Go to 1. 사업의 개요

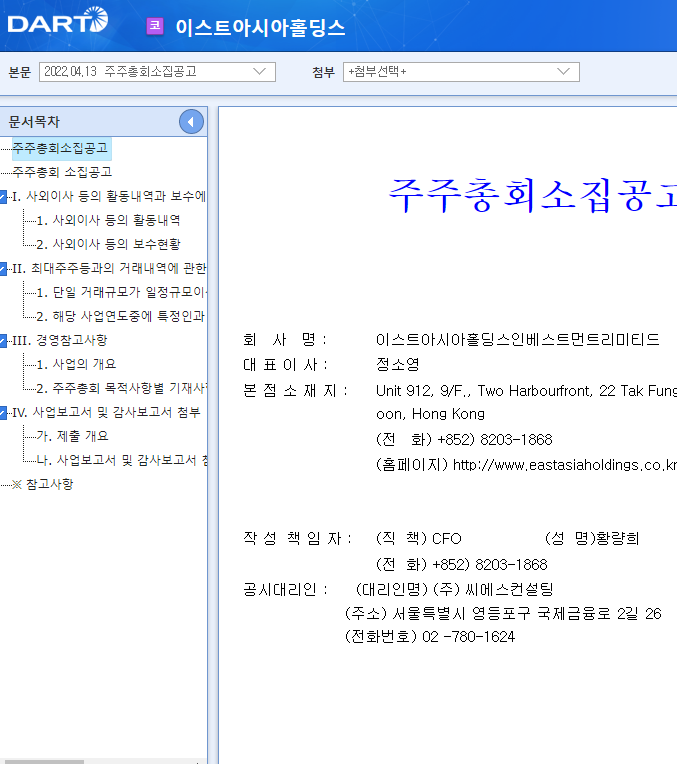pyautogui.click(x=77, y=364)
